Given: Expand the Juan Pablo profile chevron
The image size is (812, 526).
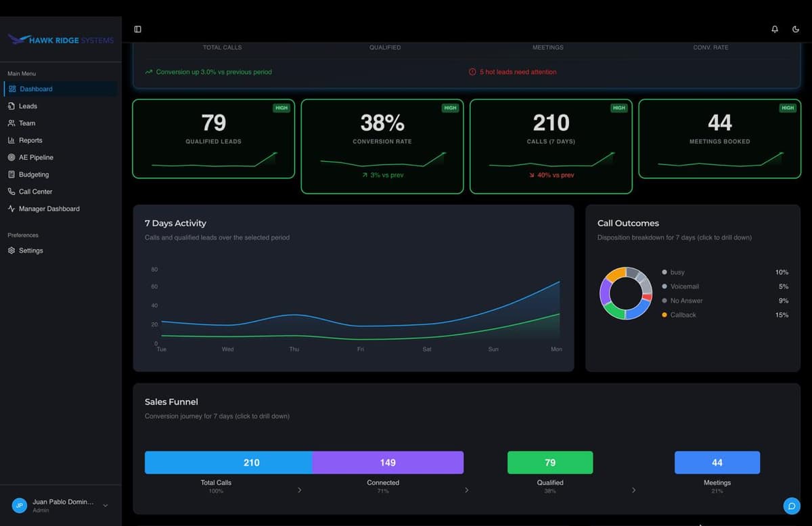Looking at the screenshot, I should point(105,505).
